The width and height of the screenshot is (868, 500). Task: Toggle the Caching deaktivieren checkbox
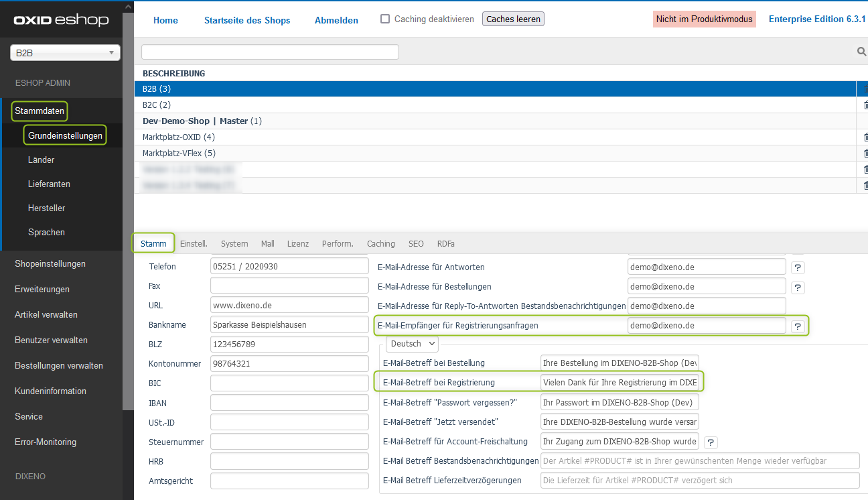pyautogui.click(x=385, y=19)
